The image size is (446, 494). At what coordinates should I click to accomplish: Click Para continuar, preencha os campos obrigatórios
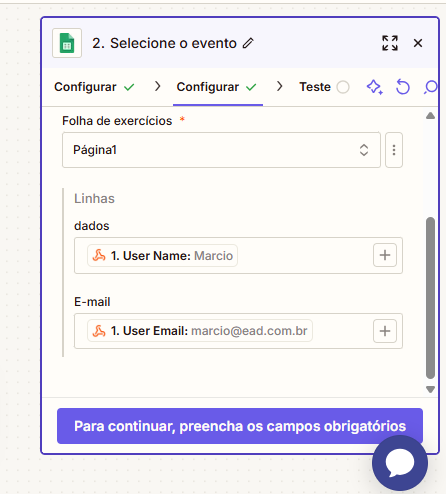click(240, 426)
